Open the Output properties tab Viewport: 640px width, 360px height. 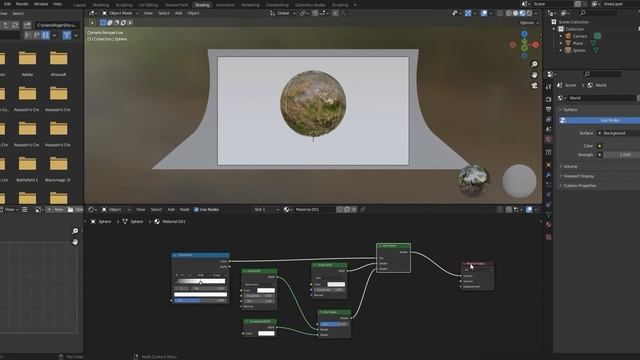tap(549, 109)
